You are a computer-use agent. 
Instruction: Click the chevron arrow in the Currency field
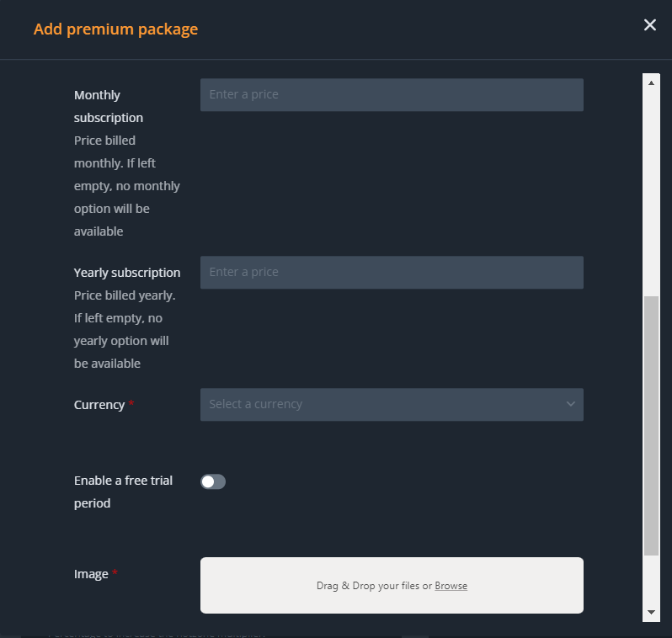(570, 405)
